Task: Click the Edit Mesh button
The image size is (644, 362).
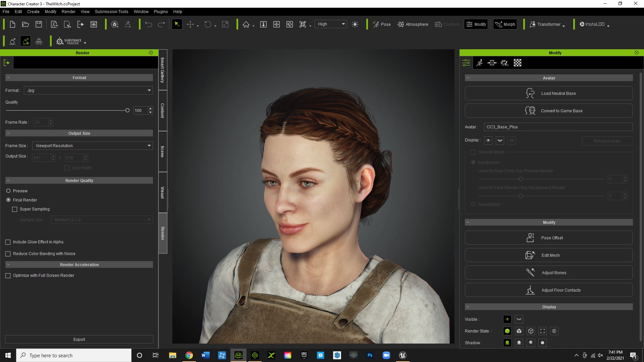Action: (549, 255)
